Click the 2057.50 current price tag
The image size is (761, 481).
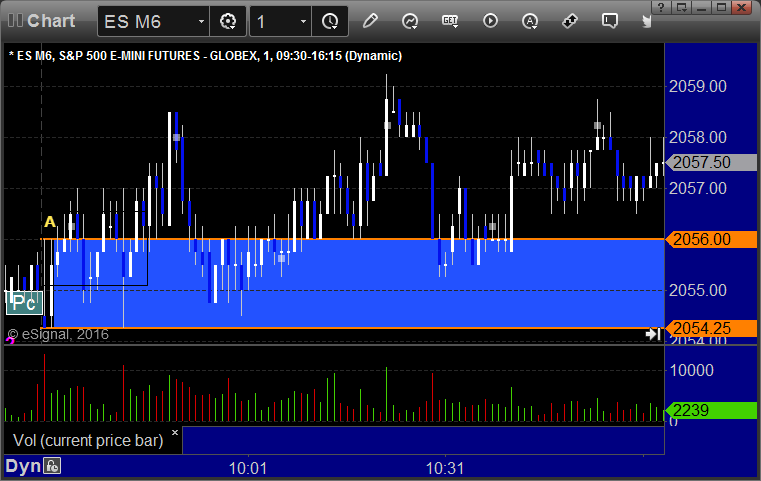point(711,162)
